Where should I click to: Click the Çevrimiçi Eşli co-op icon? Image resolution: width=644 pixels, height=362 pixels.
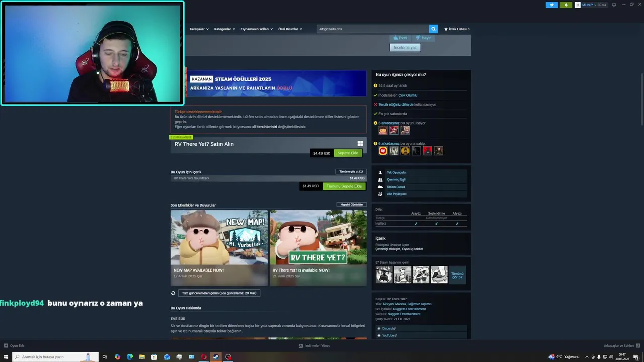[x=380, y=179]
